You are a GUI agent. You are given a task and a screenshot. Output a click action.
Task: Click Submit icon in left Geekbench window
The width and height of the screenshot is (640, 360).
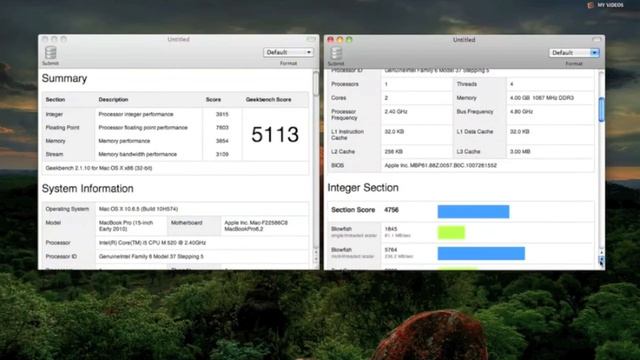pos(51,53)
